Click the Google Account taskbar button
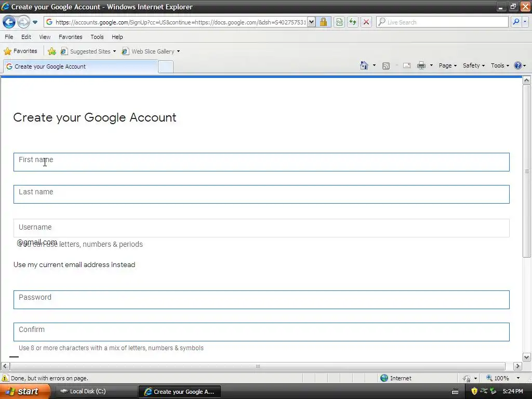The image size is (532, 399). (180, 392)
